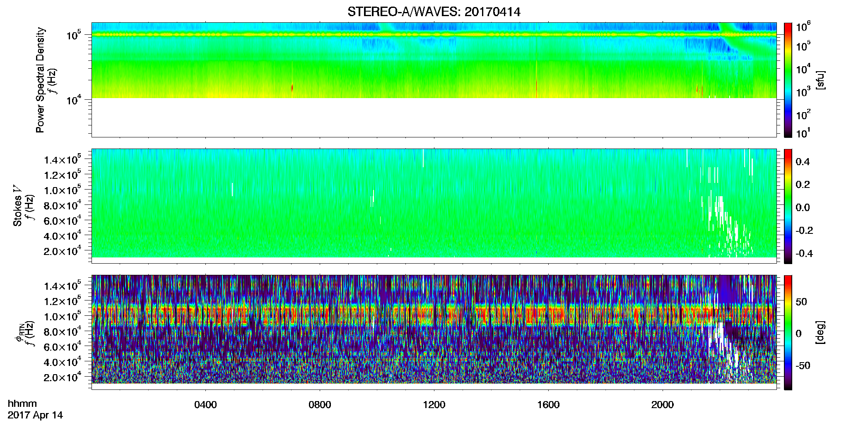Click the red band in phi RTN panel
The image size is (868, 447).
click(x=434, y=316)
